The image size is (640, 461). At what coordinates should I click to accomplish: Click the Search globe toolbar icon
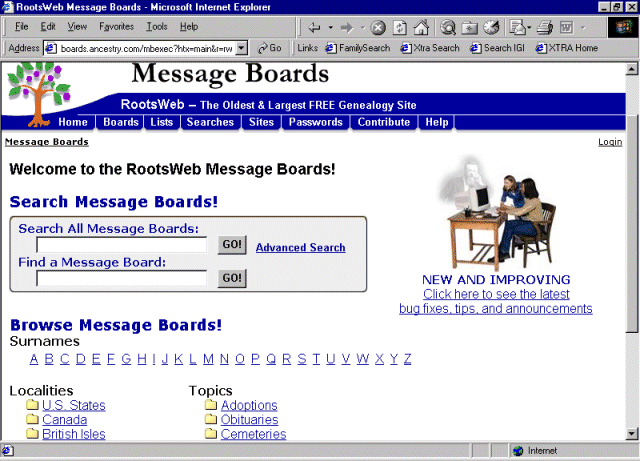coord(448,28)
